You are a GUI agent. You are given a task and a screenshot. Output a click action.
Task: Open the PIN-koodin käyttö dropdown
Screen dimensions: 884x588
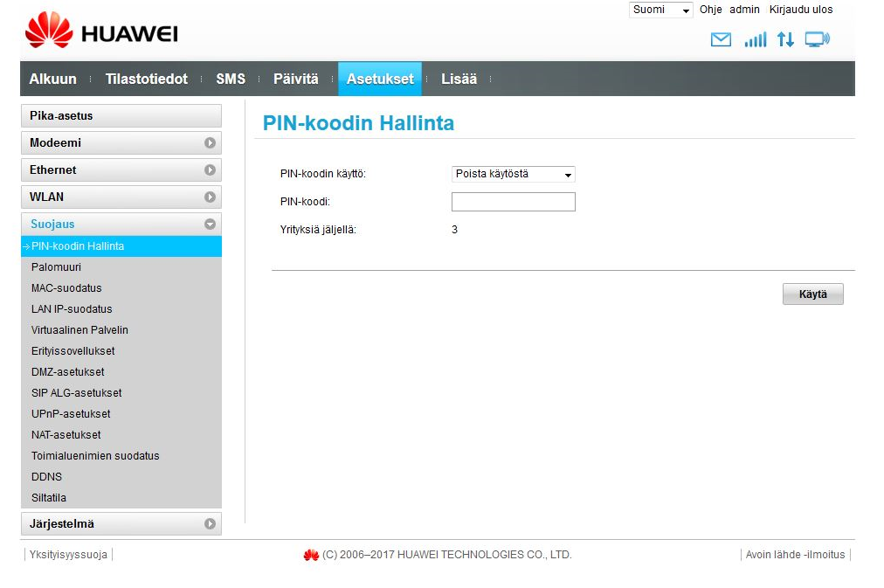(513, 174)
